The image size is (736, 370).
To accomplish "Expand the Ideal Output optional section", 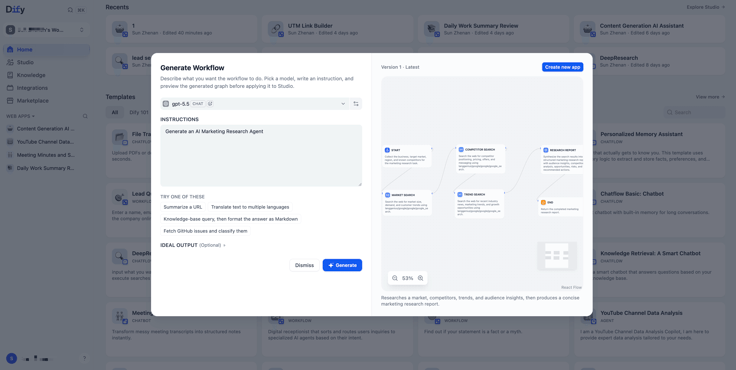I will click(x=193, y=245).
